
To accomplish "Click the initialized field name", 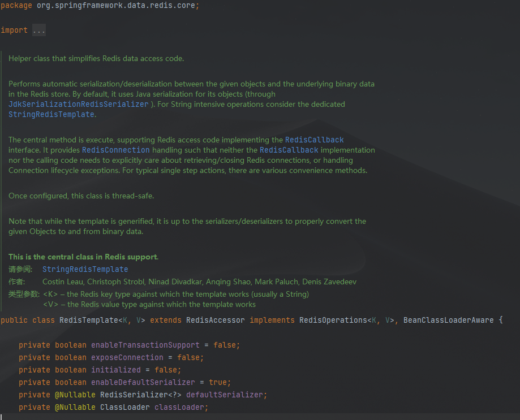I will [116, 370].
